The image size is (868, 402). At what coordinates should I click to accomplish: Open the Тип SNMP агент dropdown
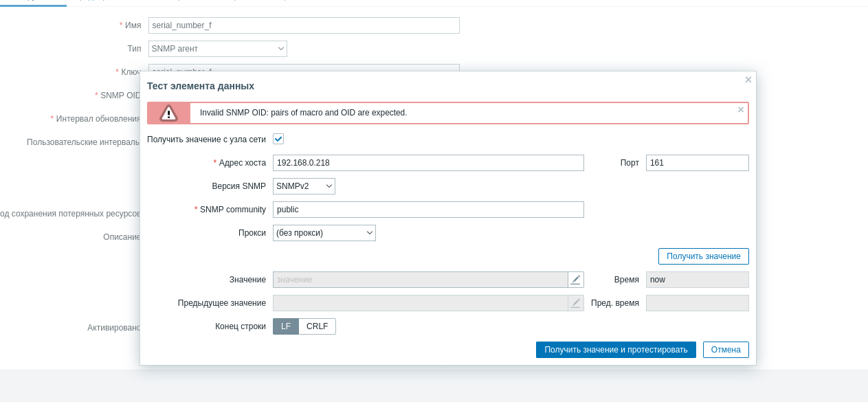[x=217, y=49]
